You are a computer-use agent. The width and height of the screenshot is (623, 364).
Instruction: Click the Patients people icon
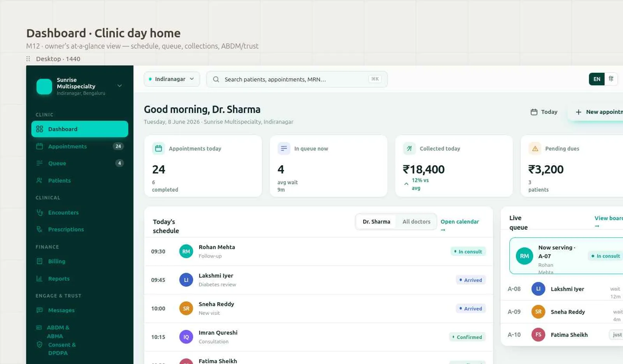point(39,180)
